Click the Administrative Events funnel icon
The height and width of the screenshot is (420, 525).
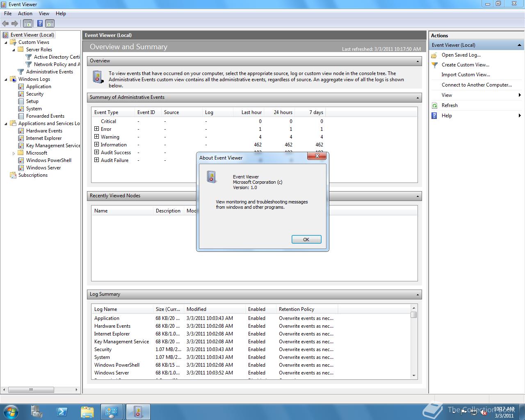[21, 72]
